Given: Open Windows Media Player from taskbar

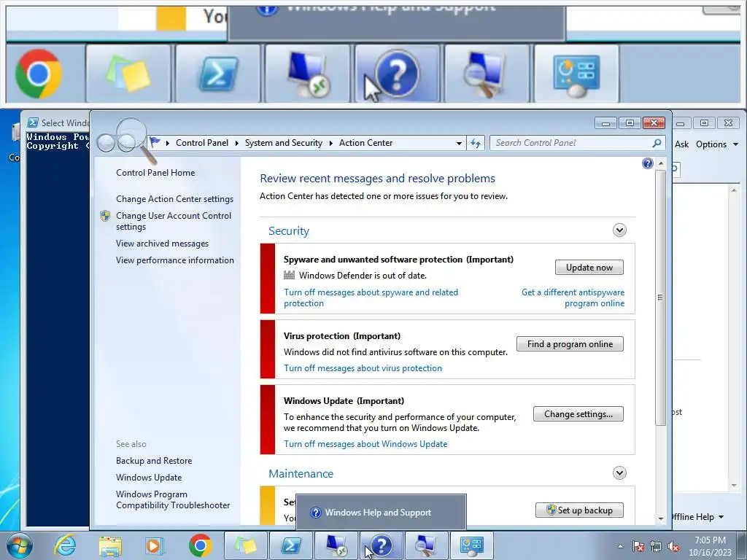Looking at the screenshot, I should pyautogui.click(x=155, y=545).
